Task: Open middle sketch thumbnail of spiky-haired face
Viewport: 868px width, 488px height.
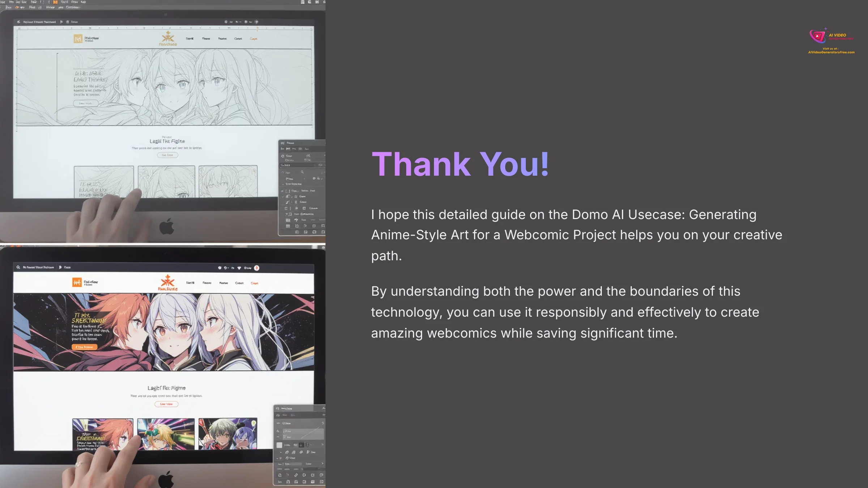Action: coord(166,181)
